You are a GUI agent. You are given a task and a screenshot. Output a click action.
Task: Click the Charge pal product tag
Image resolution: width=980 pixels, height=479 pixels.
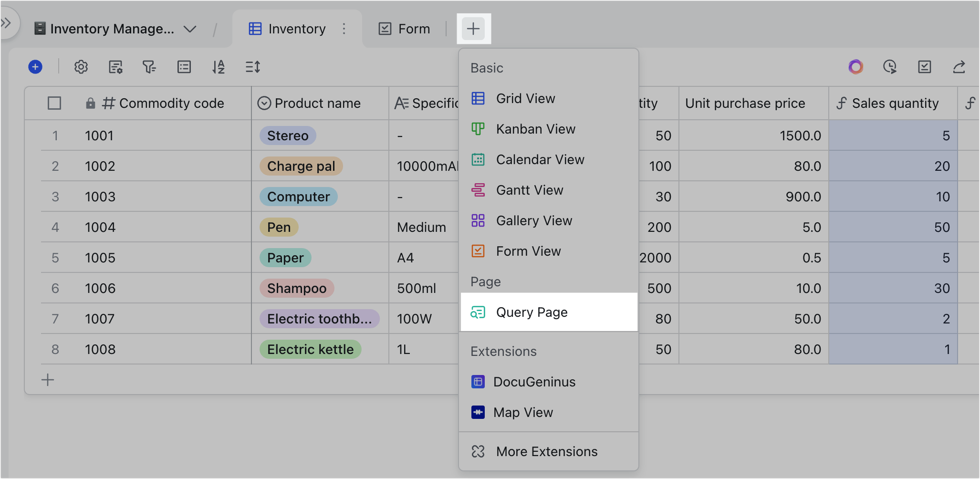[301, 166]
